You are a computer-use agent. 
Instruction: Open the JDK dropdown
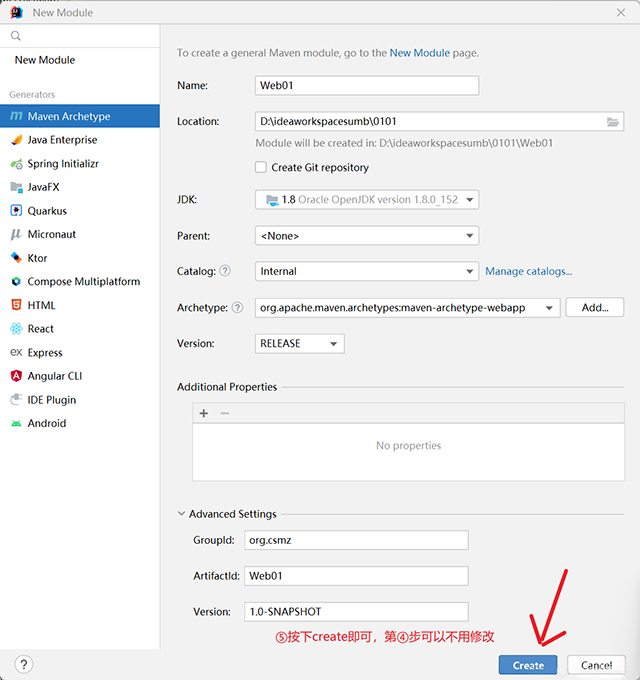coord(367,200)
